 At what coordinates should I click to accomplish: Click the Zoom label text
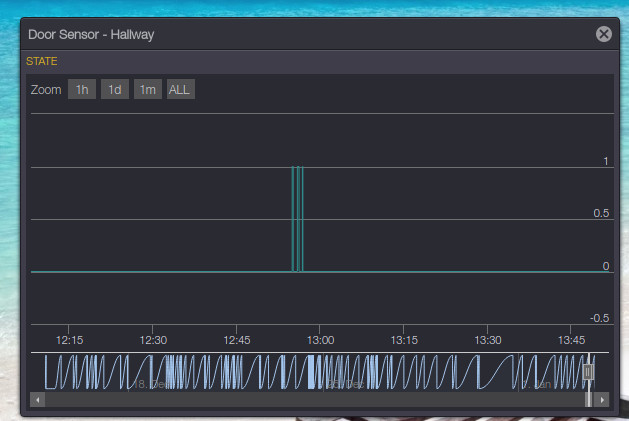click(46, 90)
